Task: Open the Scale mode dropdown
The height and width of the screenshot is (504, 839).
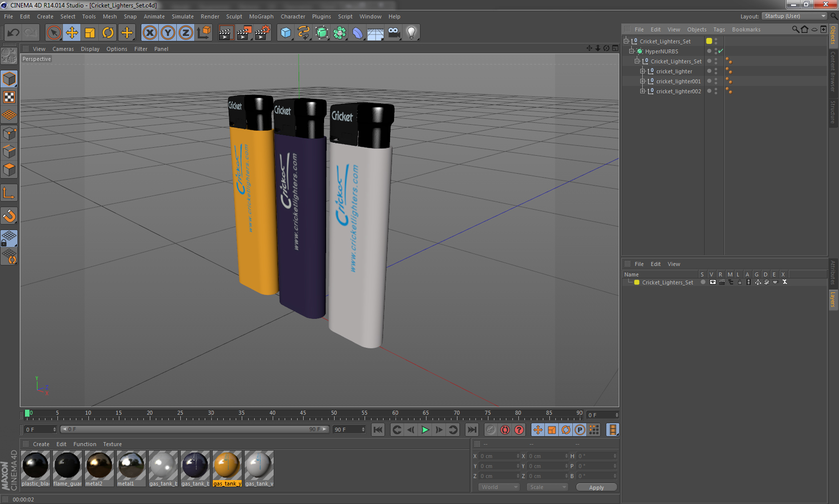Action: [x=547, y=487]
